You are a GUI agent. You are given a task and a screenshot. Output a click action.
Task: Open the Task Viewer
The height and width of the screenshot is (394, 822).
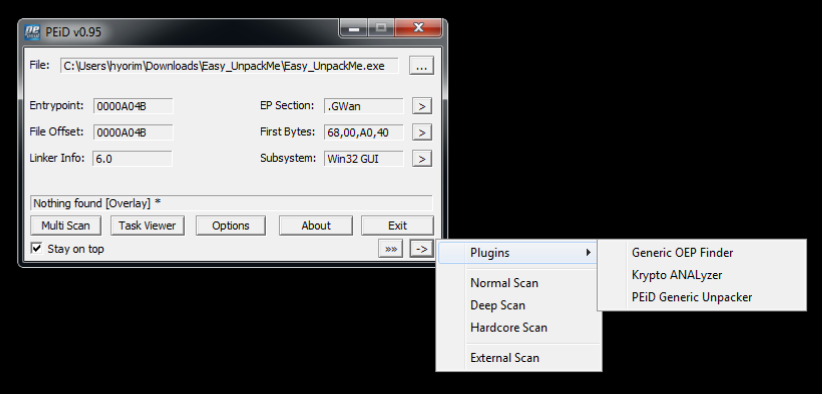coord(147,226)
